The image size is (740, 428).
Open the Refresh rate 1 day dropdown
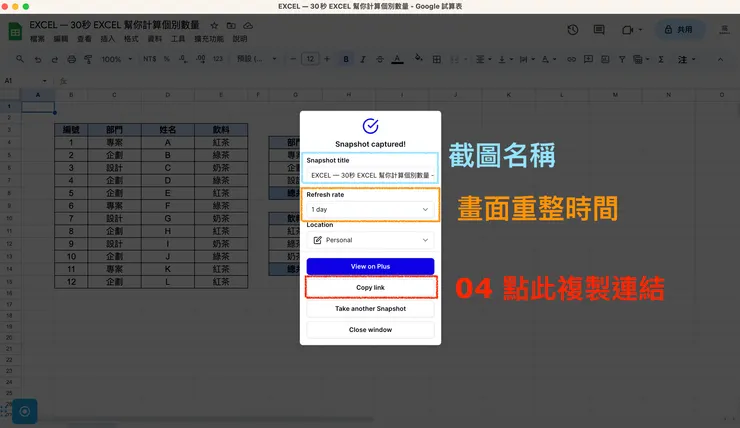(x=370, y=209)
